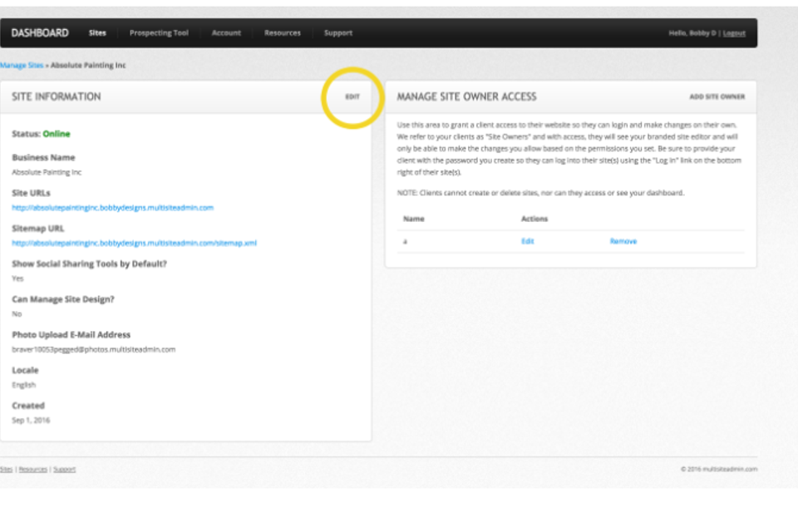Click the footer Support link
The width and height of the screenshot is (798, 532).
point(65,470)
